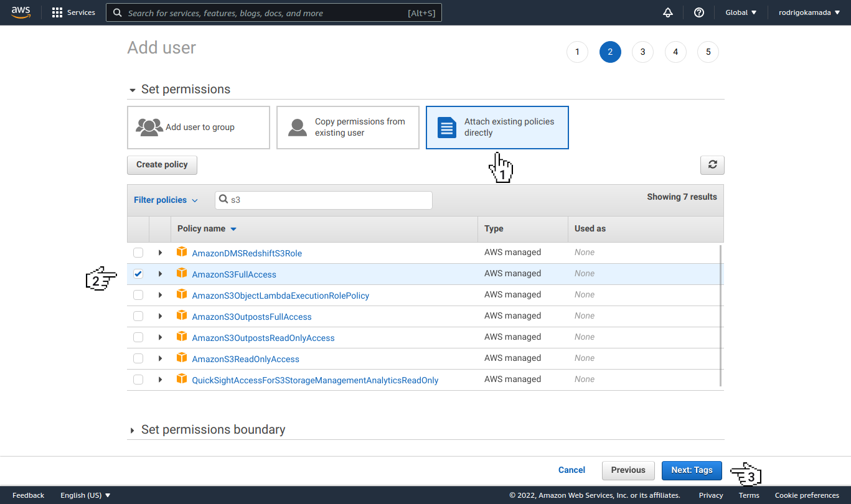Click the refresh policies icon
Screen dimensions: 851x504
pyautogui.click(x=712, y=165)
